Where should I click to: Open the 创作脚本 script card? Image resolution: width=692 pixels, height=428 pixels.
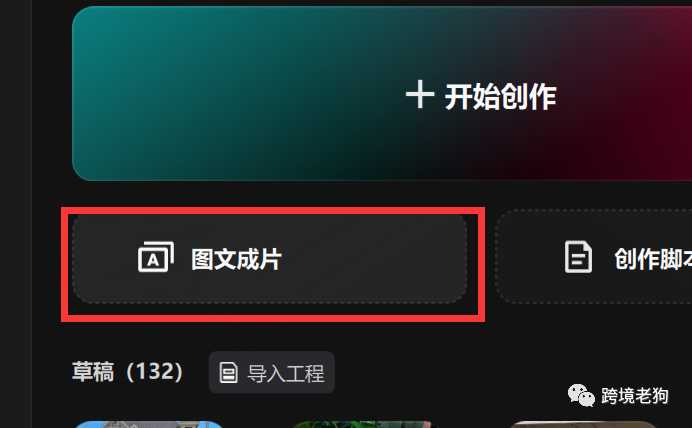point(594,257)
